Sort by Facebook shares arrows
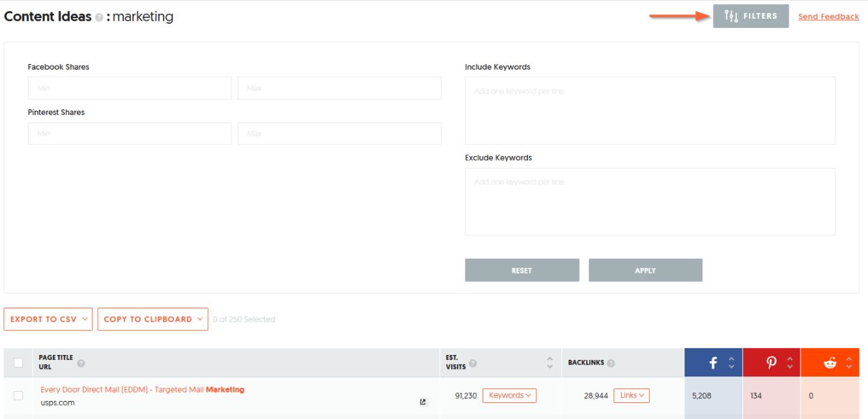This screenshot has height=419, width=868. point(732,363)
